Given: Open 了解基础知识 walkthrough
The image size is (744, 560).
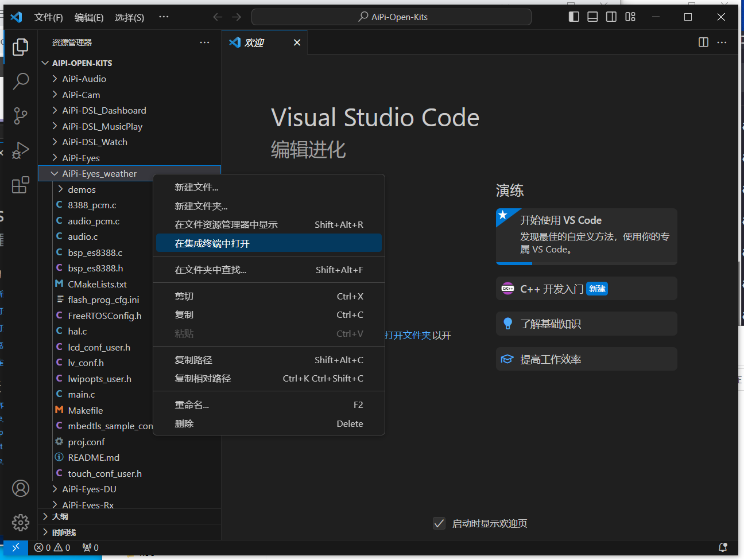Looking at the screenshot, I should [587, 324].
